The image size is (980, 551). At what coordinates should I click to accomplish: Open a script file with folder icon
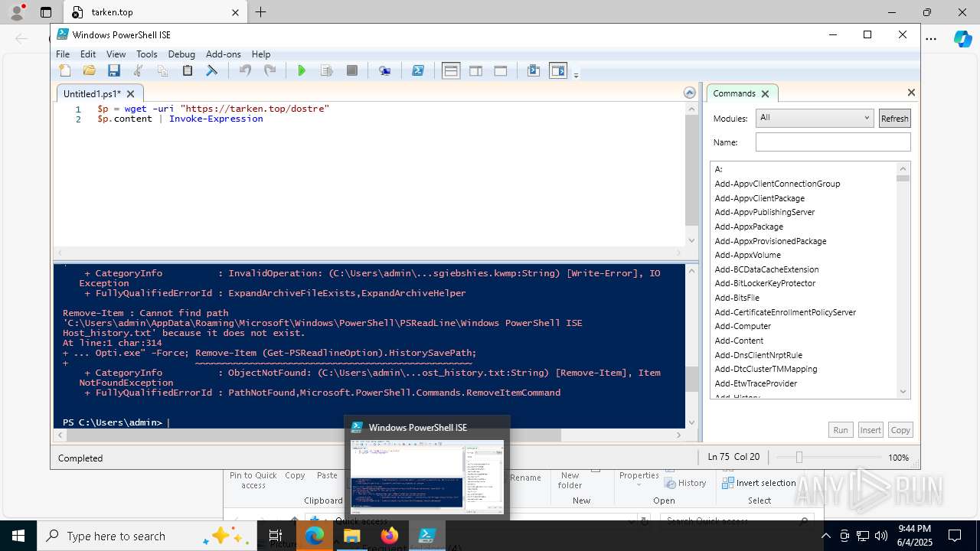pyautogui.click(x=90, y=70)
